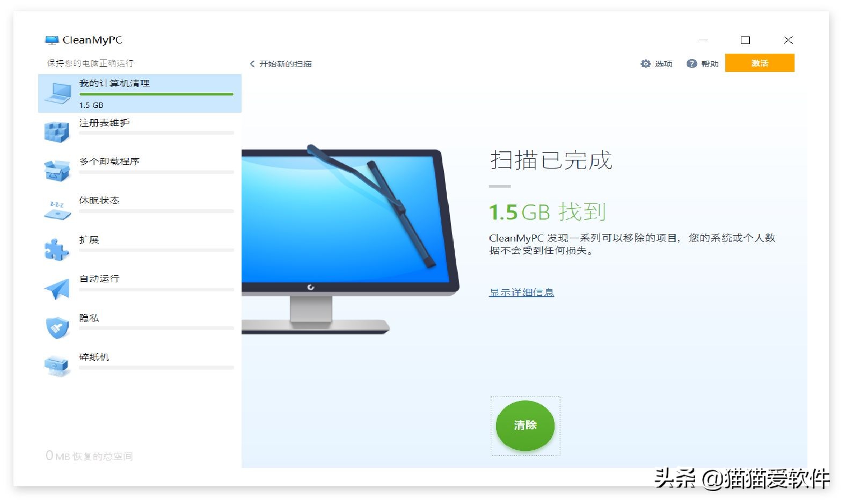Click the shredder icon

tap(57, 367)
